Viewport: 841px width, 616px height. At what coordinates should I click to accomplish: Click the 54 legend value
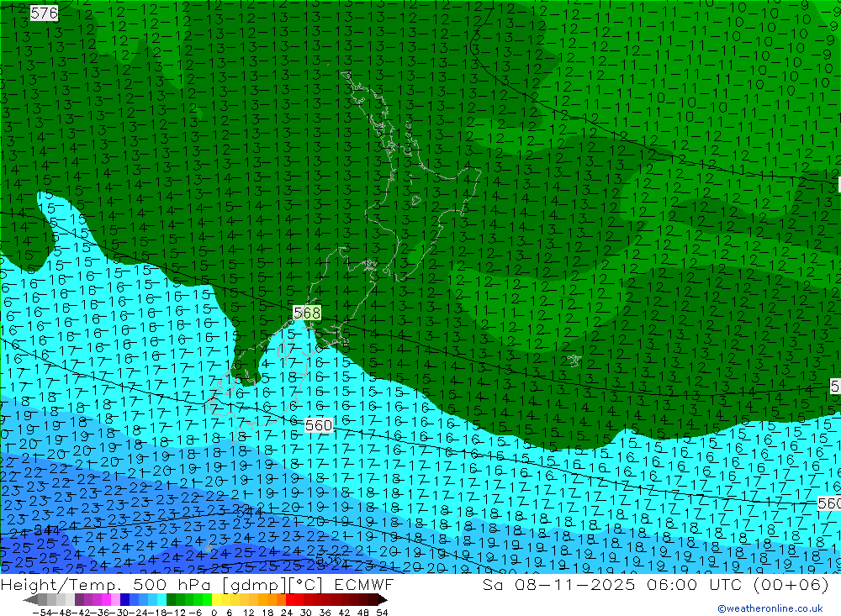pyautogui.click(x=382, y=613)
